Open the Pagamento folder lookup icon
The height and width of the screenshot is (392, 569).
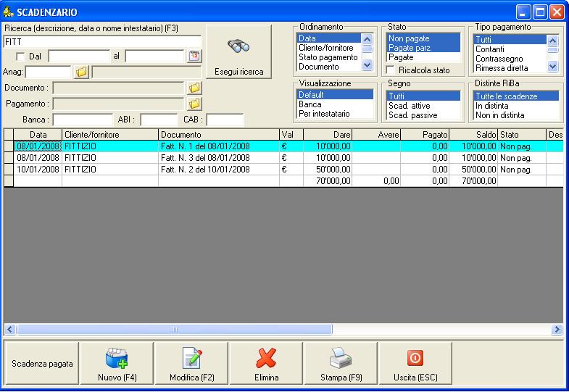point(194,104)
